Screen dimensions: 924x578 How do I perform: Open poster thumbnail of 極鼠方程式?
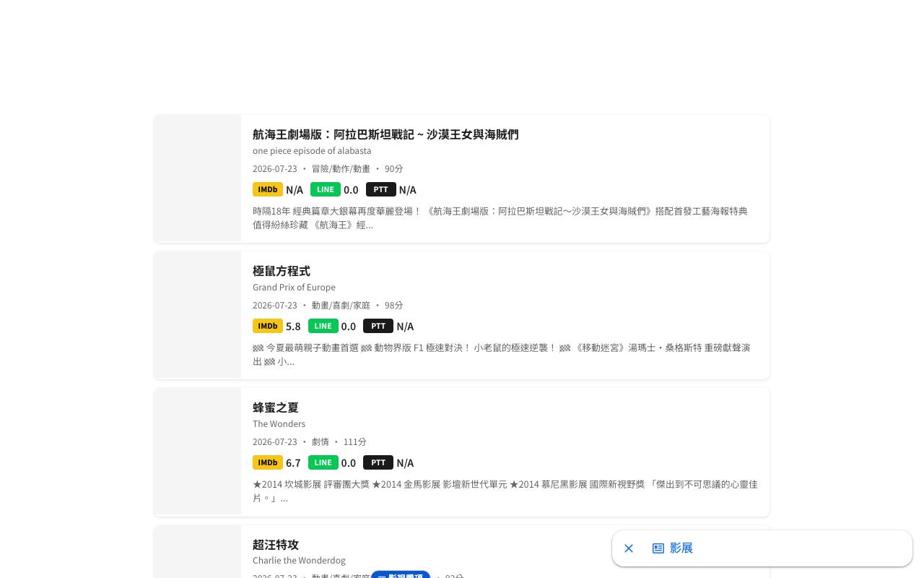tap(198, 314)
